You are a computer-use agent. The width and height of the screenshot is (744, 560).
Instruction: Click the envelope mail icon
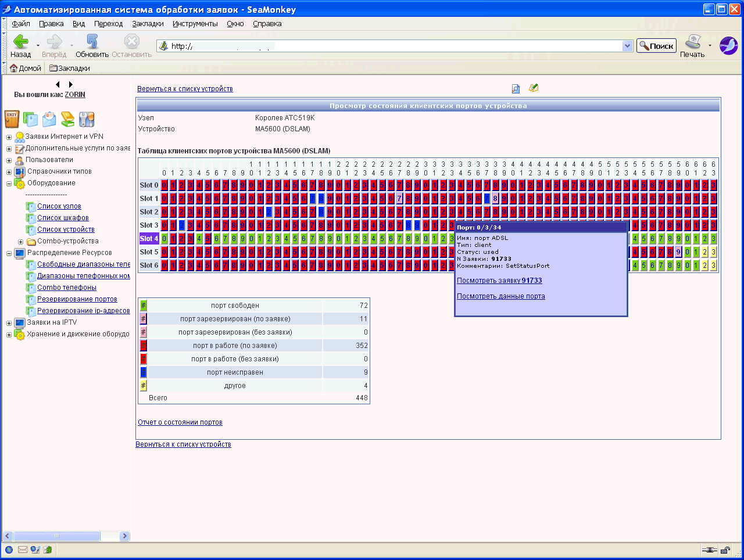point(49,119)
